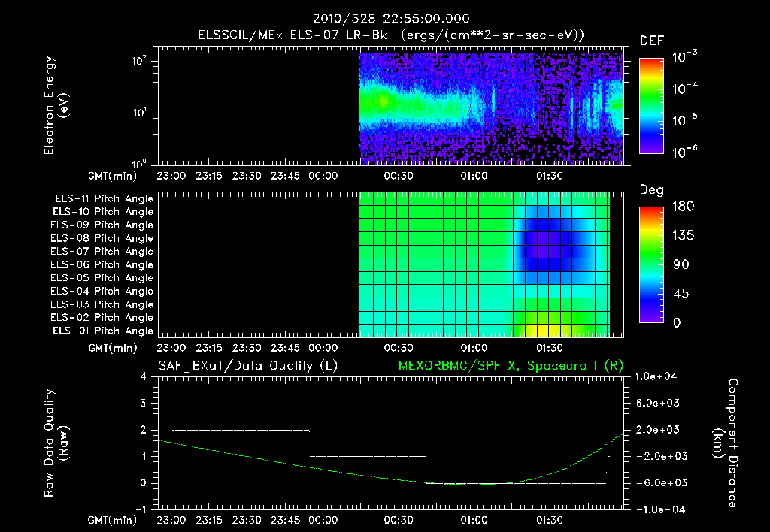
Task: Click the 10^-5 value on the DEF scale
Action: (x=684, y=119)
